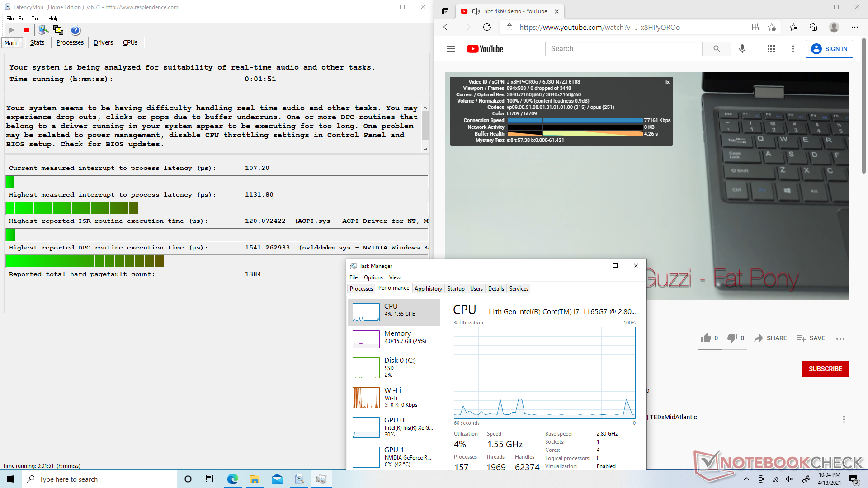Click the red SUBSCRIBE button

coord(825,369)
